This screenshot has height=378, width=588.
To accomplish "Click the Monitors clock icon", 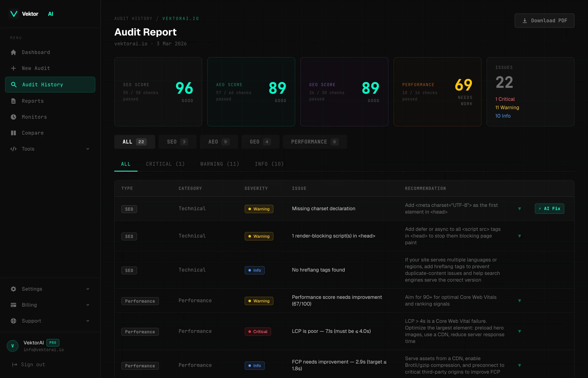I will coord(13,117).
